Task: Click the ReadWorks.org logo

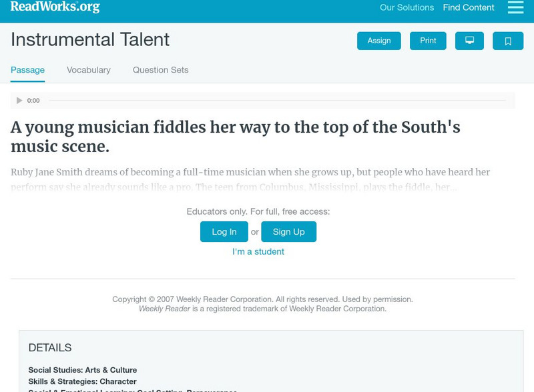Action: pos(55,7)
